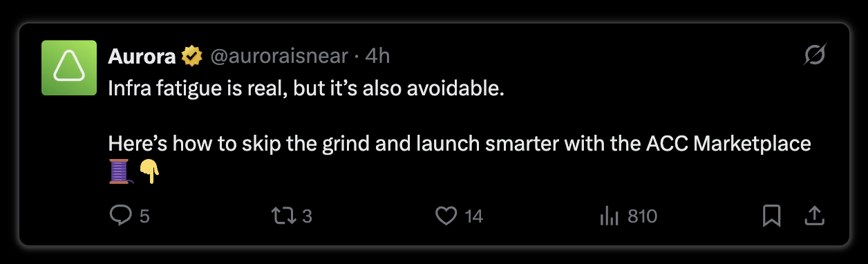The image size is (868, 264).
Task: Click the reply count number 5
Action: [144, 216]
